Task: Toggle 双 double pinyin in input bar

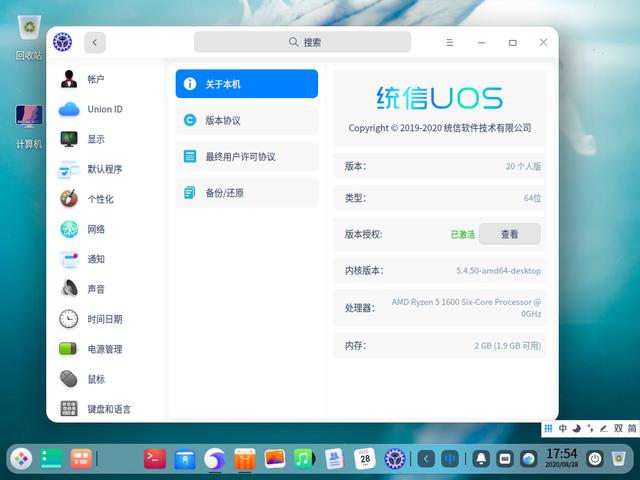Action: (618, 428)
